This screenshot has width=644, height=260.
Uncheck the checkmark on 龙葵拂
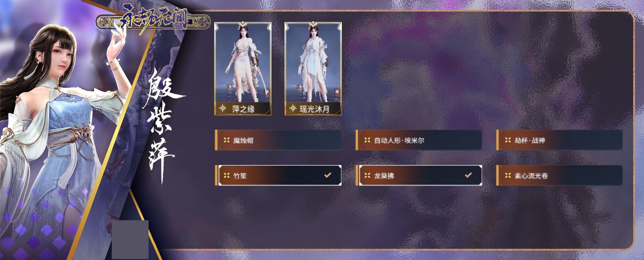tap(468, 175)
